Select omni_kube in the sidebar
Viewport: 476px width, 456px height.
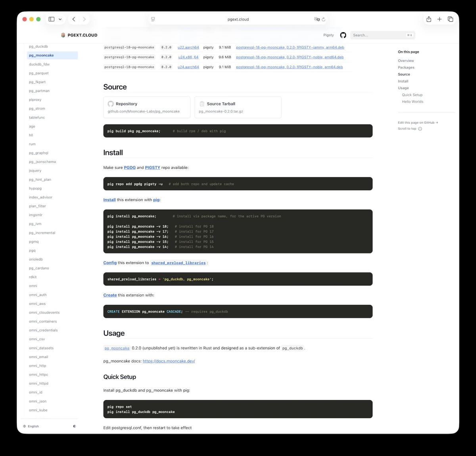(x=38, y=410)
